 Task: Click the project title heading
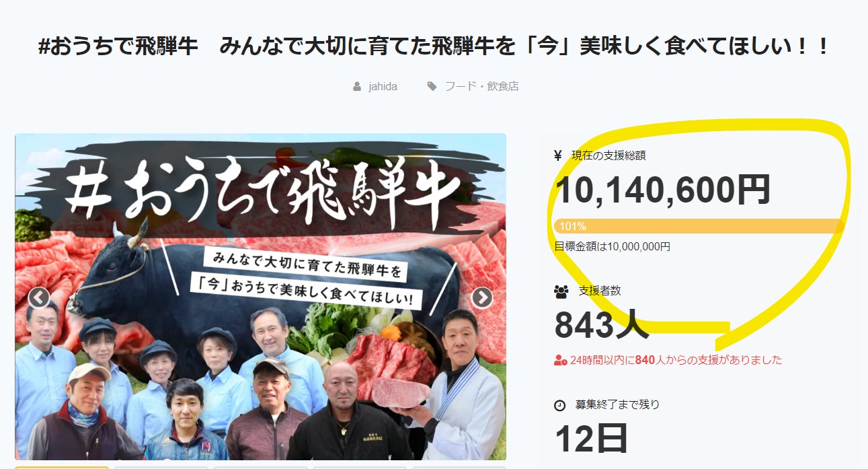434,48
